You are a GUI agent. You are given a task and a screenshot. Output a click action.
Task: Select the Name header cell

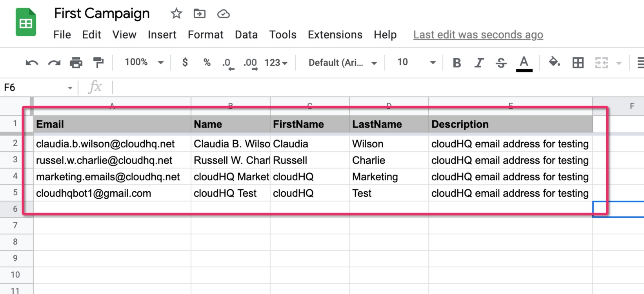pos(231,124)
